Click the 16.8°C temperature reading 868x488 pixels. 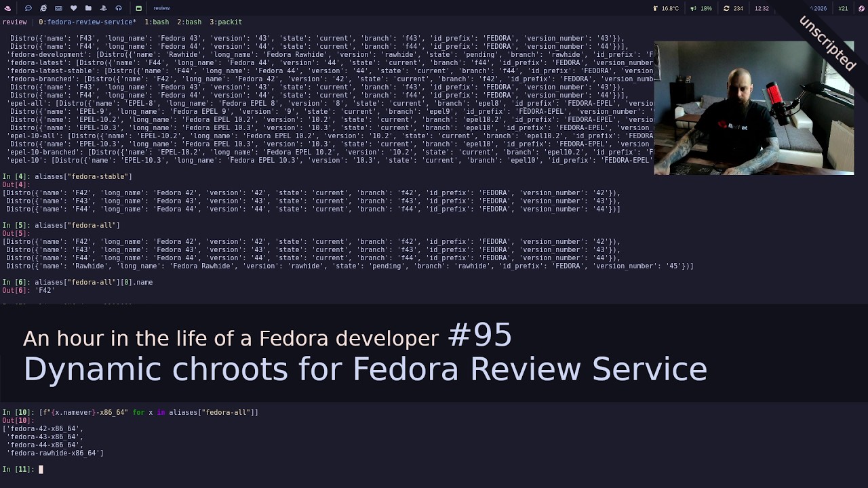670,8
